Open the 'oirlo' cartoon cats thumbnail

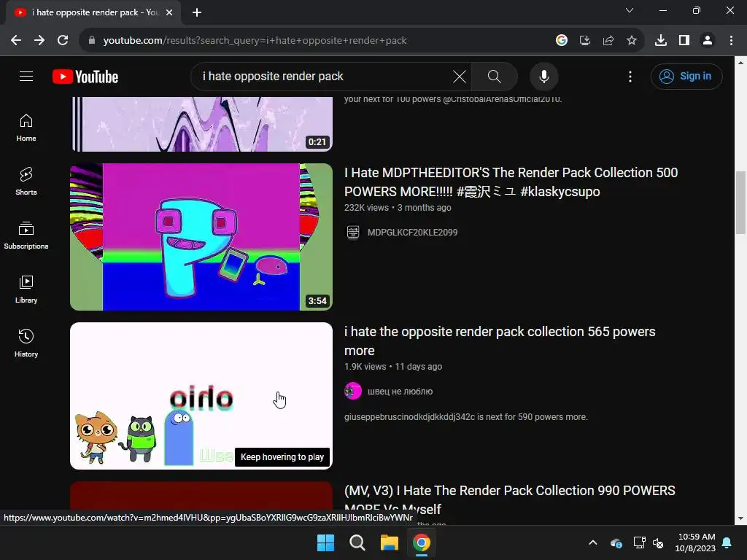click(201, 396)
